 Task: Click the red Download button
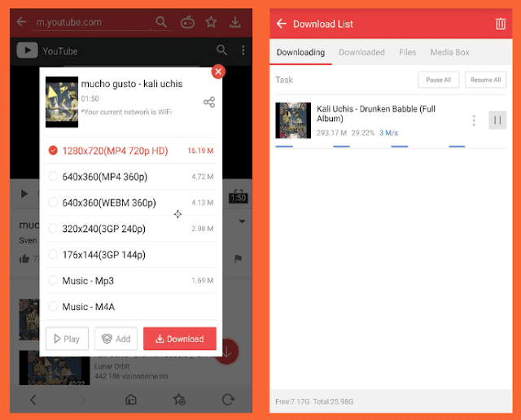tap(180, 339)
